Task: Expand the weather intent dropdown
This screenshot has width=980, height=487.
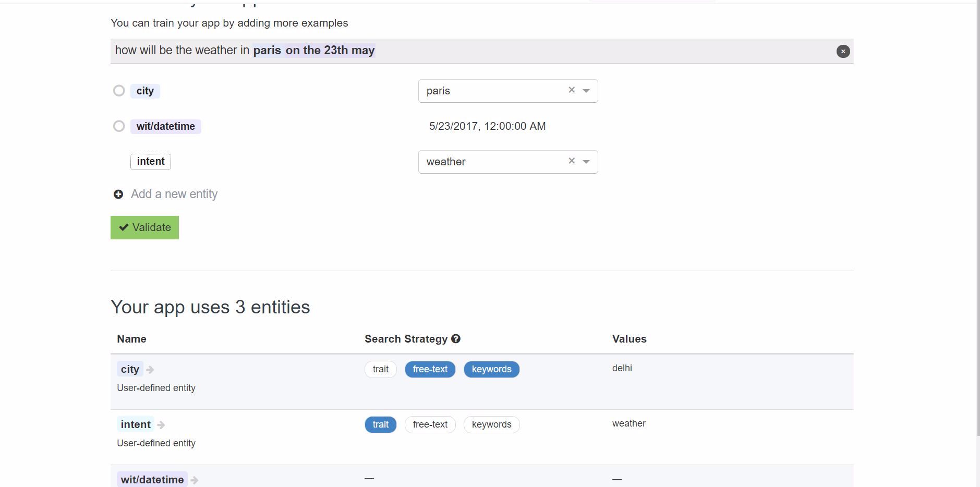Action: click(586, 162)
